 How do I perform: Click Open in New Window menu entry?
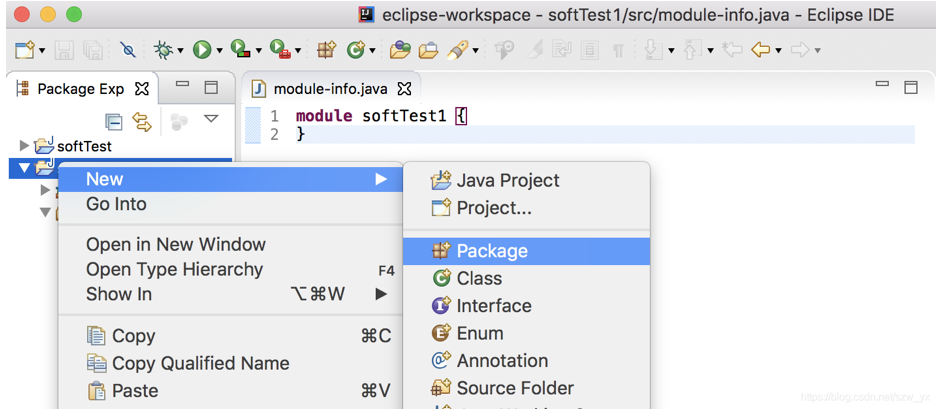pyautogui.click(x=176, y=244)
